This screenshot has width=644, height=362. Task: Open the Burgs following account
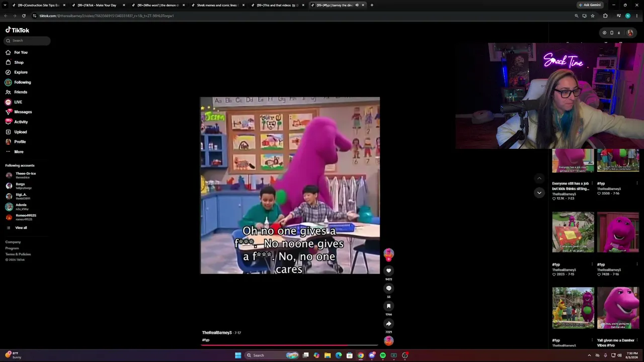19,186
